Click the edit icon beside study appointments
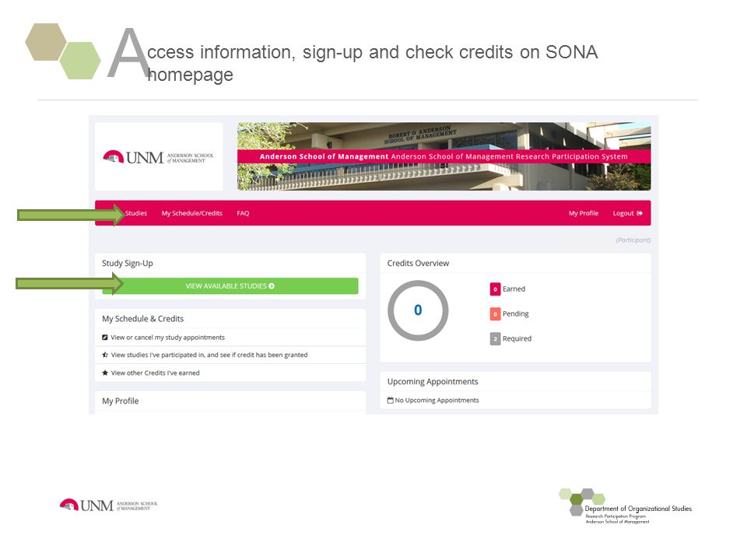 tap(105, 337)
